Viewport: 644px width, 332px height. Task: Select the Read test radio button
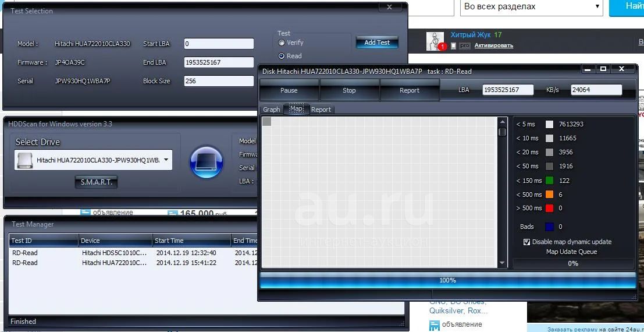coord(282,56)
